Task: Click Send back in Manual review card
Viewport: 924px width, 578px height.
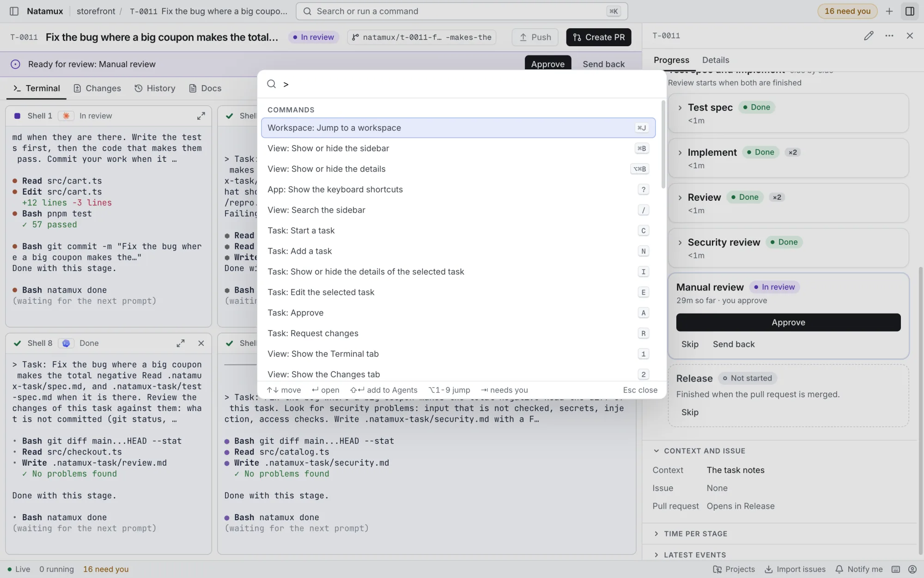Action: (734, 344)
